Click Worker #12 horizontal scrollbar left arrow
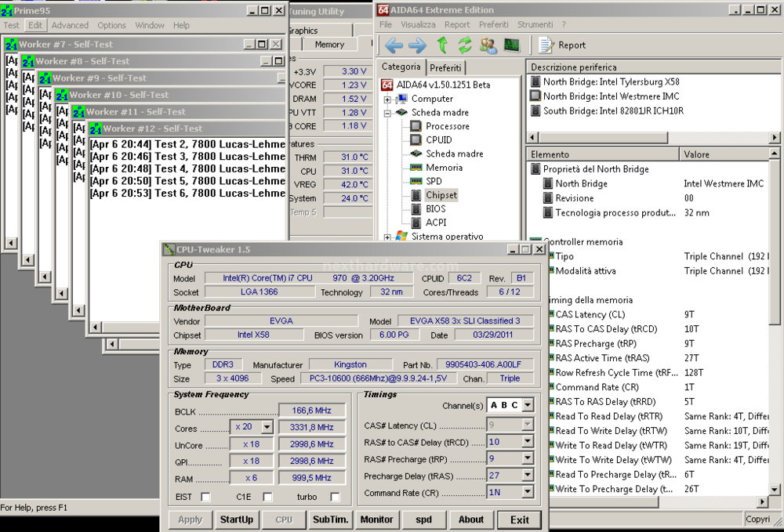This screenshot has width=784, height=532. [x=96, y=328]
